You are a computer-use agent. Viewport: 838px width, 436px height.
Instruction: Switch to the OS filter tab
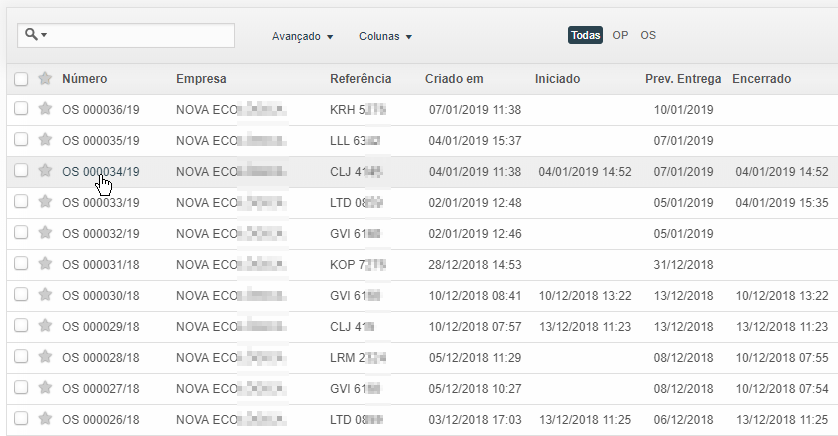[x=648, y=35]
